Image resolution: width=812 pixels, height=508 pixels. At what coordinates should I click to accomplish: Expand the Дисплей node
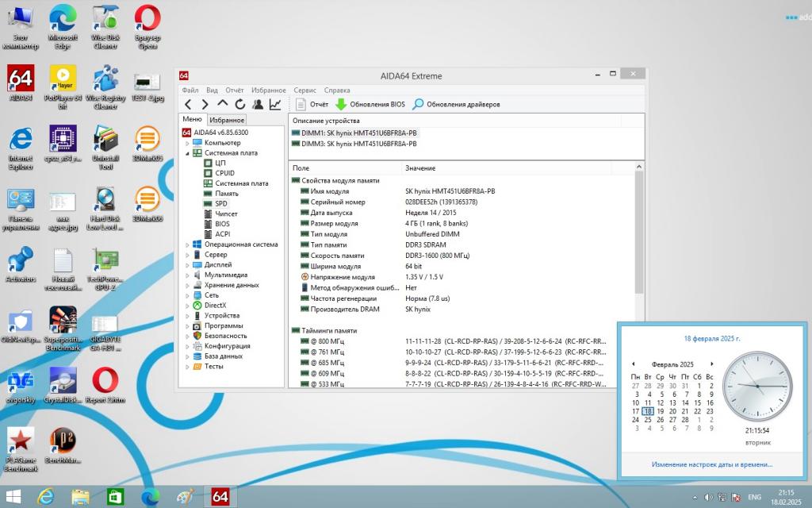point(187,265)
